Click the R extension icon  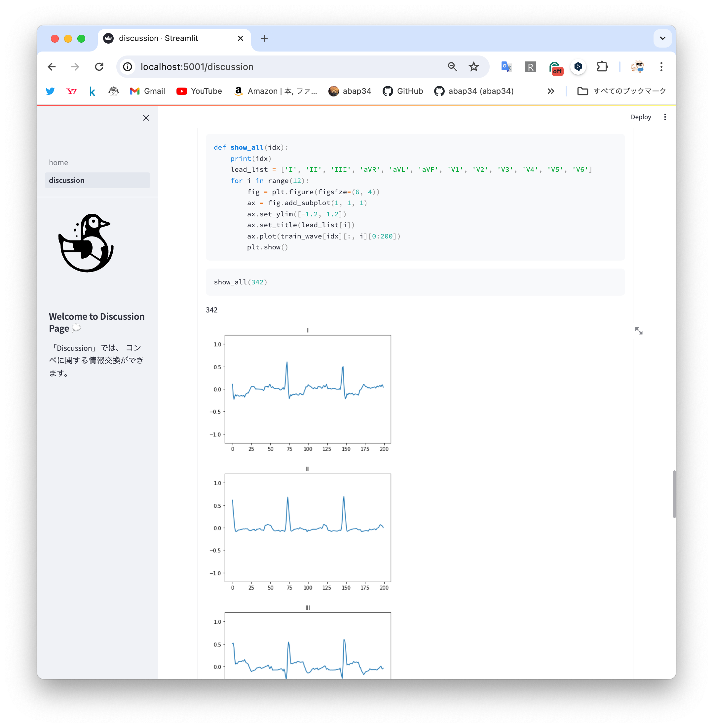tap(530, 67)
